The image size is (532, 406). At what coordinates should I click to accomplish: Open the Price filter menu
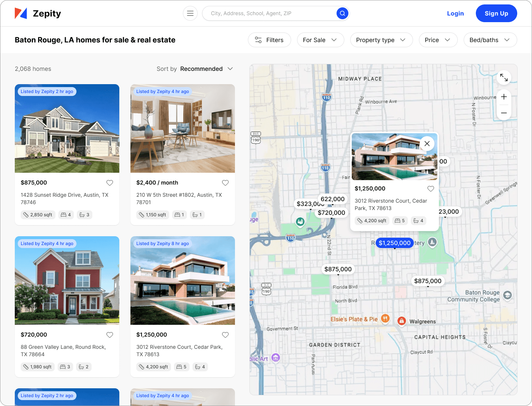click(438, 40)
